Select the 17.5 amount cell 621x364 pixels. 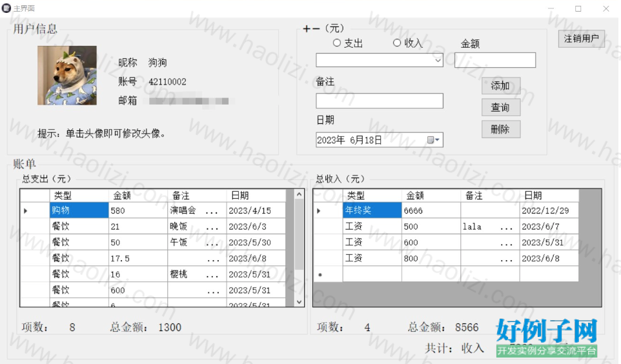pos(138,258)
